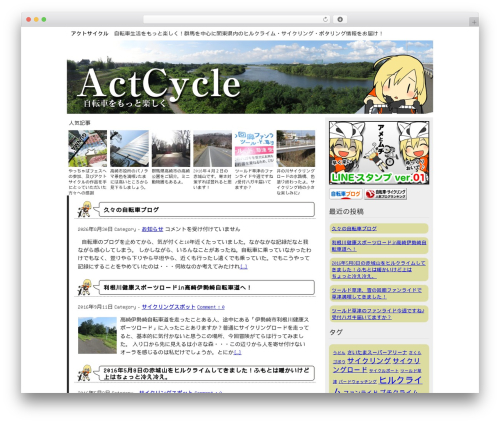Open recent post ツールド草津 雪の回廊ファンライド
The height and width of the screenshot is (423, 500).
(376, 293)
